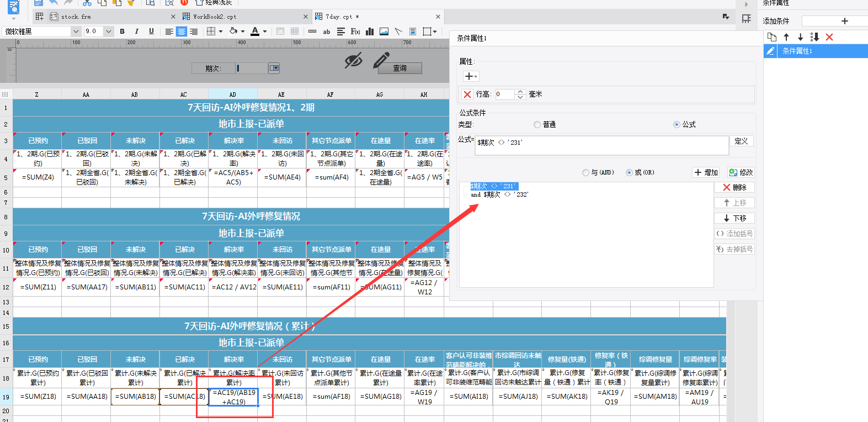Image resolution: width=868 pixels, height=422 pixels.
Task: Align cell text right
Action: pyautogui.click(x=194, y=31)
